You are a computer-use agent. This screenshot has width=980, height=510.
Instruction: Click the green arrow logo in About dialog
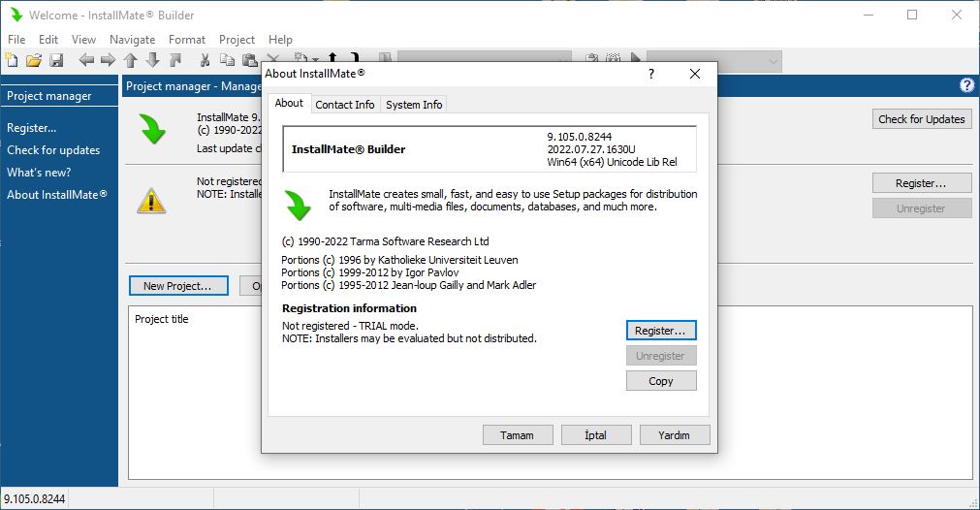pyautogui.click(x=299, y=205)
